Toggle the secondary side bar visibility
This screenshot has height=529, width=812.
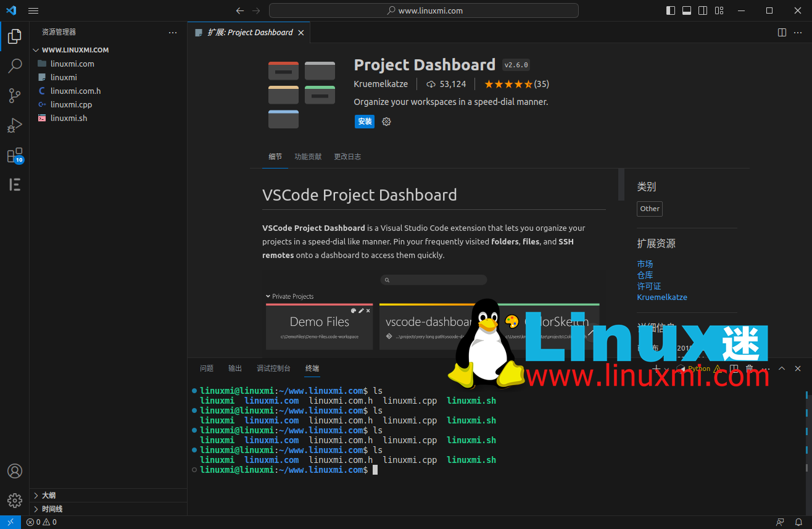[703, 10]
